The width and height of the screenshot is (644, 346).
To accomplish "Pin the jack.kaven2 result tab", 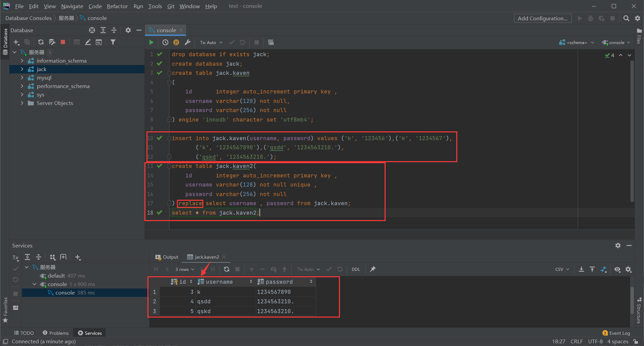I will click(x=373, y=269).
